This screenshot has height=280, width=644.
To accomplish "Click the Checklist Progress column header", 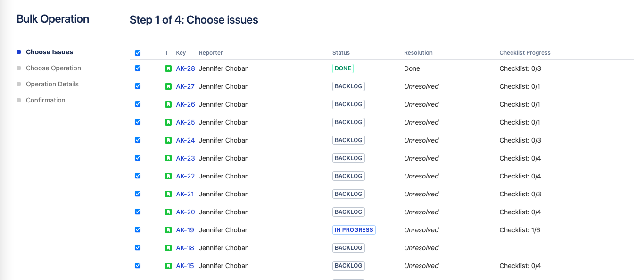I will point(525,53).
